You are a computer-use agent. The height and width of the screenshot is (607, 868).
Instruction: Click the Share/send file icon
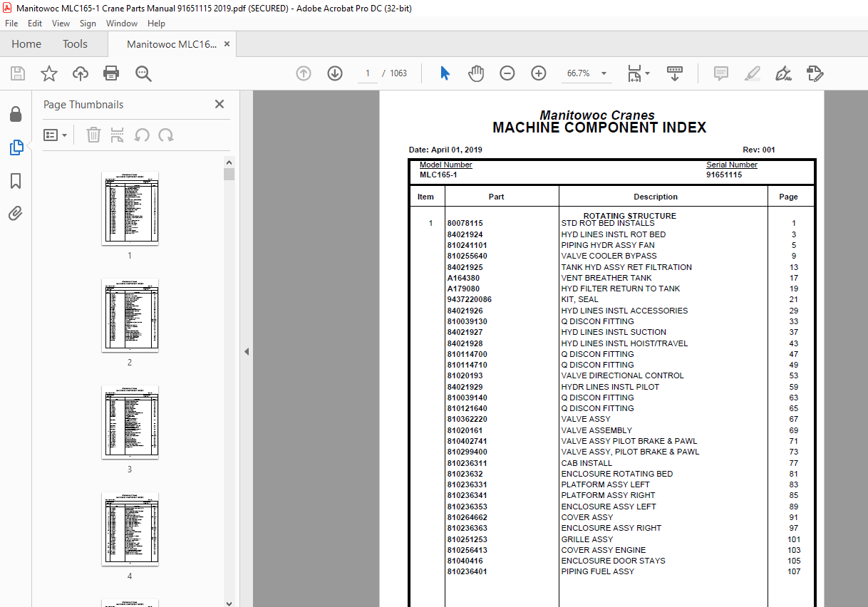pos(815,73)
